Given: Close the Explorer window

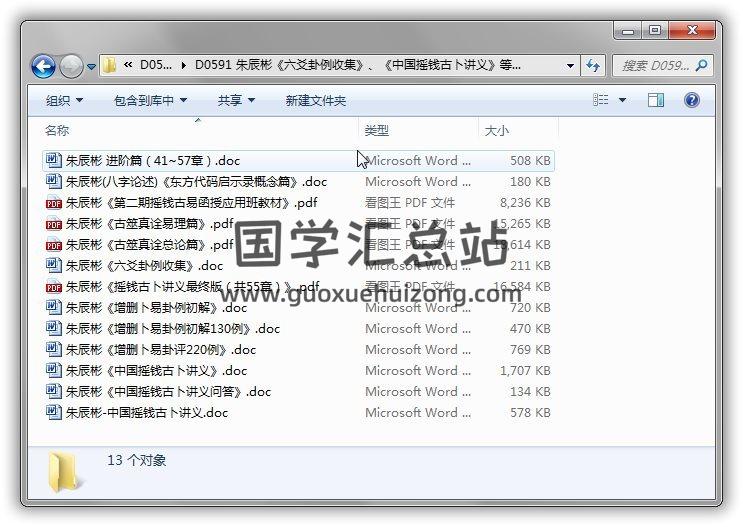Looking at the screenshot, I should click(x=692, y=31).
